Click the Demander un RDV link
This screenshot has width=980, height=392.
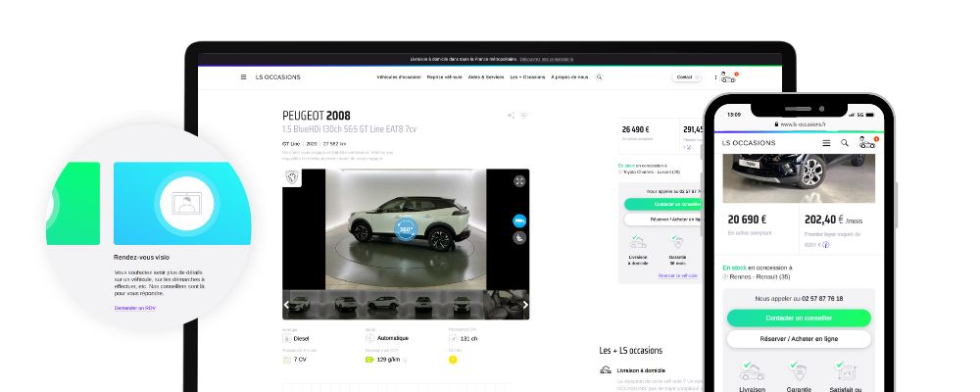point(134,308)
